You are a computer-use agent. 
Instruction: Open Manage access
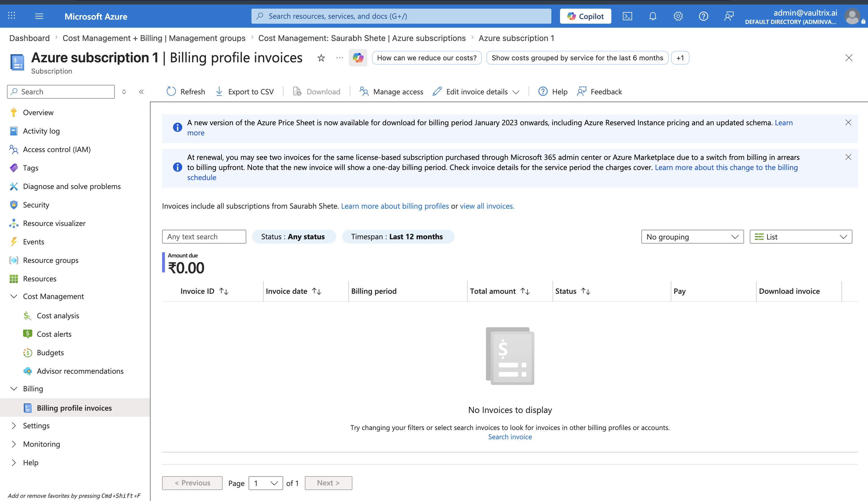tap(391, 91)
